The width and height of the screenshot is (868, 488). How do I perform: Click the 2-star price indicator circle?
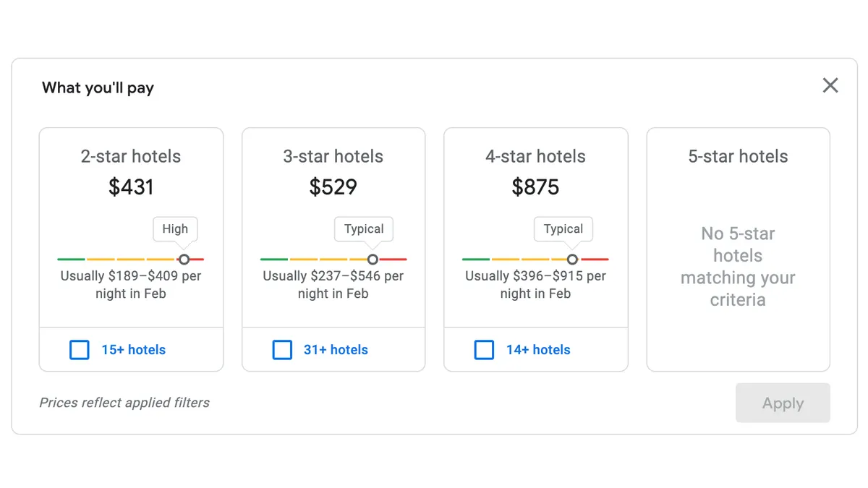click(x=184, y=259)
